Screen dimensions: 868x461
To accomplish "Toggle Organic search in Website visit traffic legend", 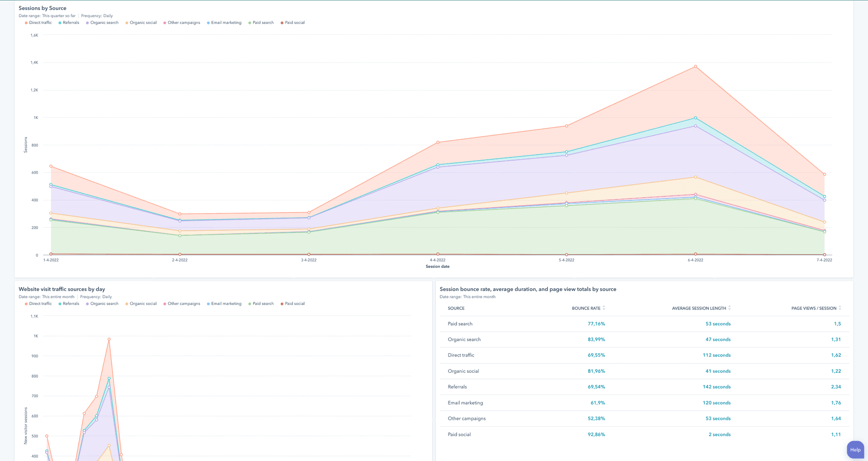I will point(102,304).
